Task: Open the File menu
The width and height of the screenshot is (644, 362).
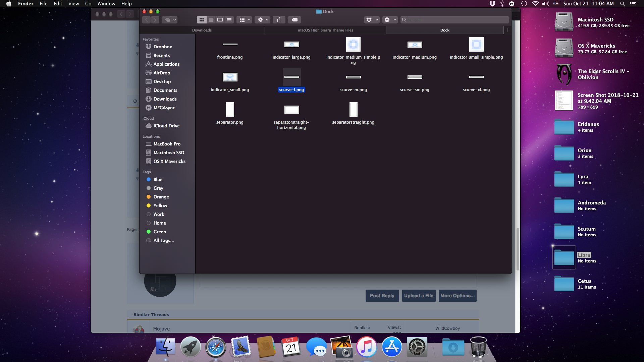Action: click(x=44, y=4)
